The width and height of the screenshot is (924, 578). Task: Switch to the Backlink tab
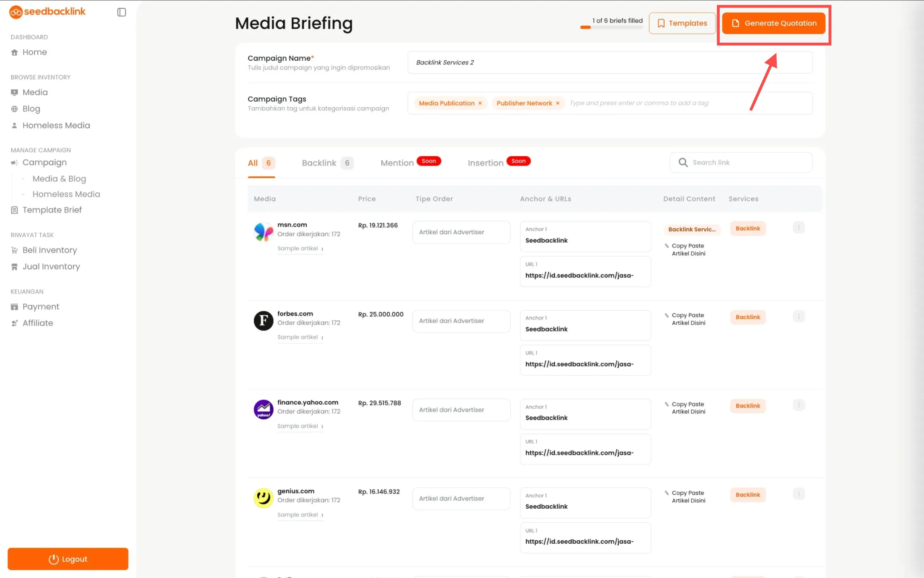328,163
